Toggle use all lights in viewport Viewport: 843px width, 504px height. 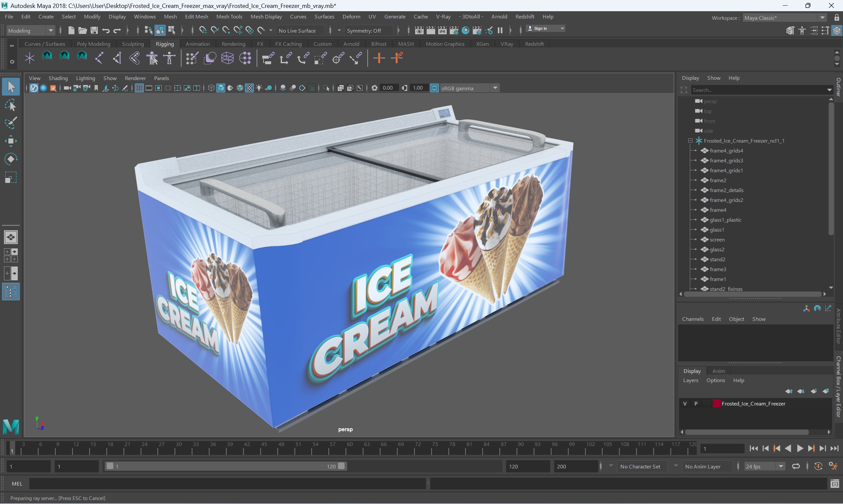click(259, 88)
